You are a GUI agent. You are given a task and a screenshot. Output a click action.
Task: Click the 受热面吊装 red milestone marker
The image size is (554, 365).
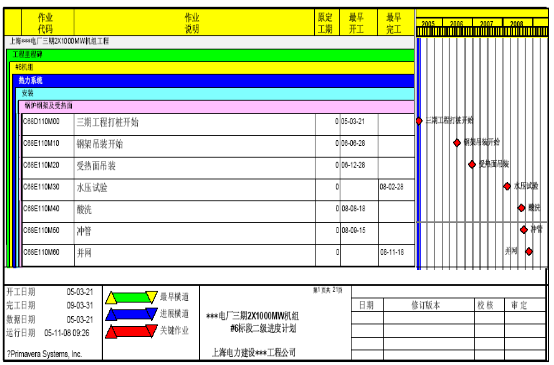tap(472, 165)
